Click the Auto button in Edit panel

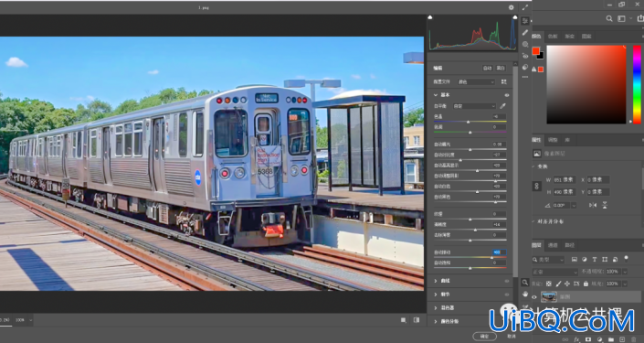pyautogui.click(x=488, y=69)
